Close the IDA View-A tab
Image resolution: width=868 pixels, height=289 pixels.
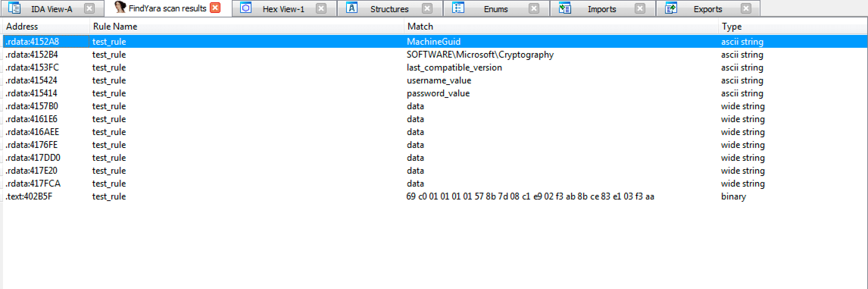[89, 8]
